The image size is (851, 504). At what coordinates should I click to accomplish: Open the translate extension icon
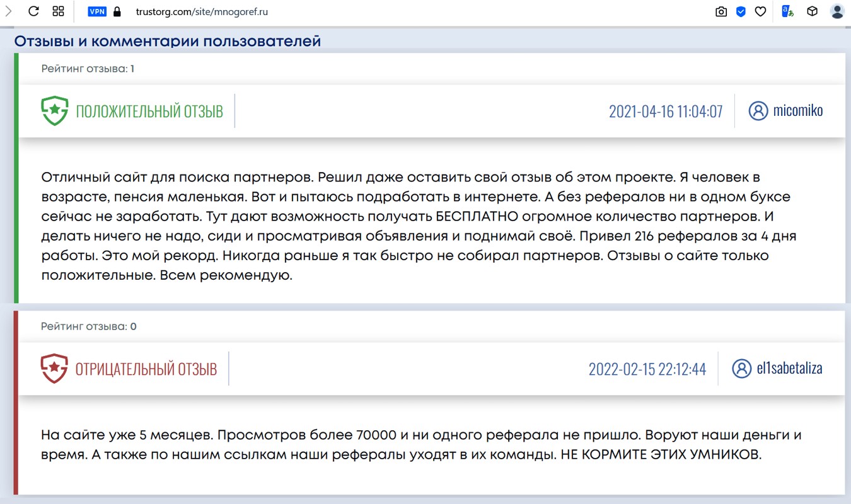(787, 11)
